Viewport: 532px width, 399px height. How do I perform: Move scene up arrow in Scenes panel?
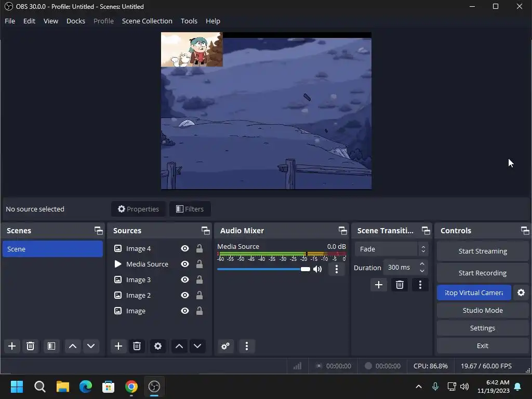coord(73,346)
